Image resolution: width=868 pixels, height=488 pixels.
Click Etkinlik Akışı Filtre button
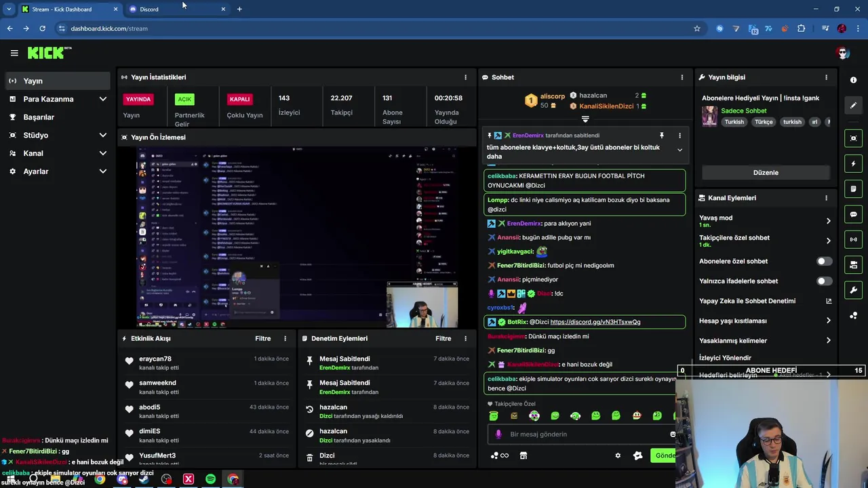pos(263,338)
